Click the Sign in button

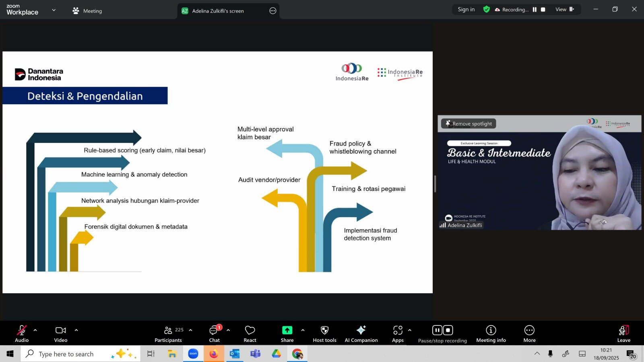click(466, 10)
